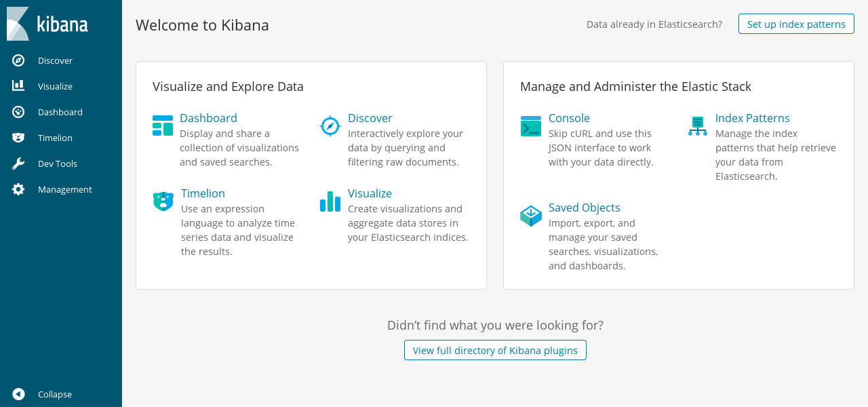Click description 'Create visualizations and aggregate data stores'
This screenshot has width=868, height=407.
coord(408,223)
